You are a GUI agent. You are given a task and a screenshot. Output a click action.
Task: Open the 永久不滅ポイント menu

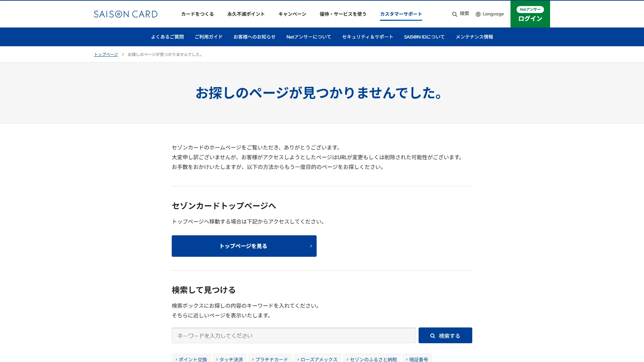coord(246,14)
